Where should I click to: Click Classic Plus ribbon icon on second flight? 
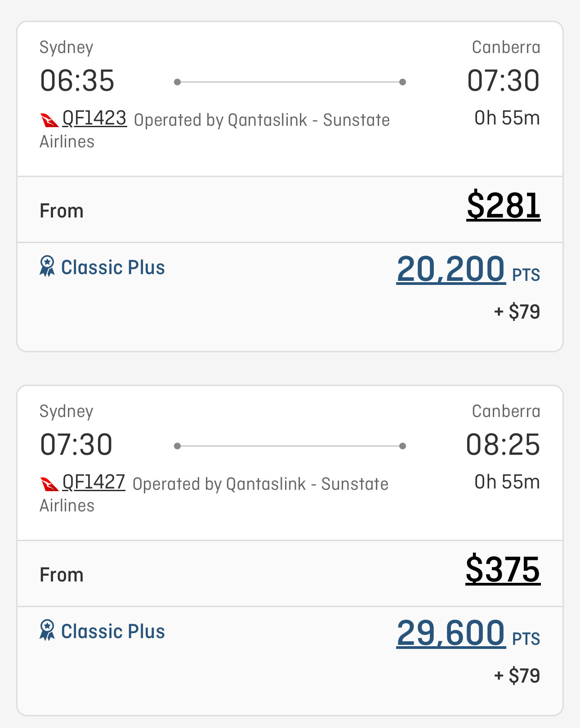click(x=47, y=630)
